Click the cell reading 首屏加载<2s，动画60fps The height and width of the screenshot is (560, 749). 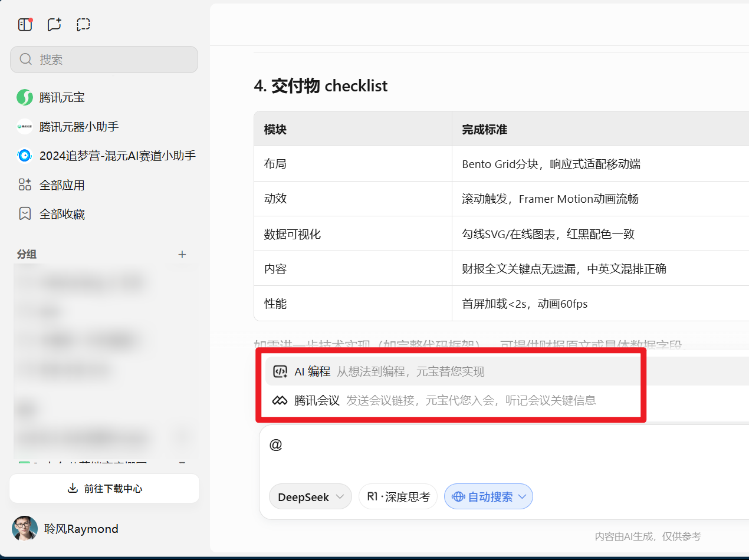[600, 304]
